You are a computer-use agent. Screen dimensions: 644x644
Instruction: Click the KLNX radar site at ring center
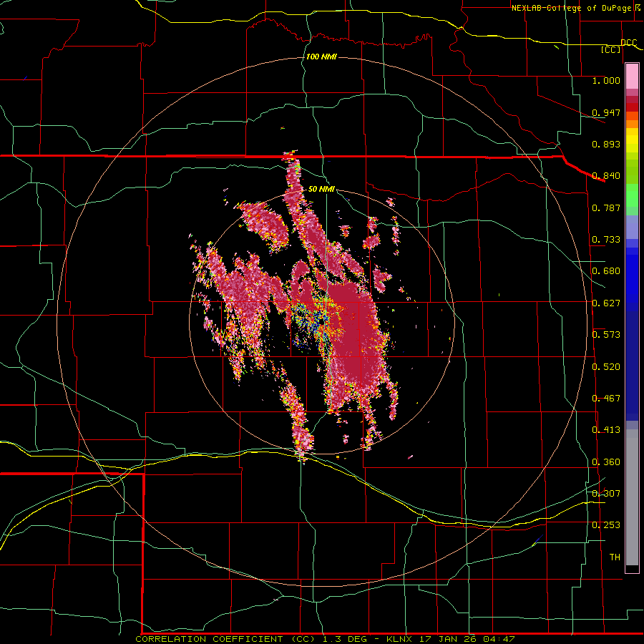coord(323,323)
